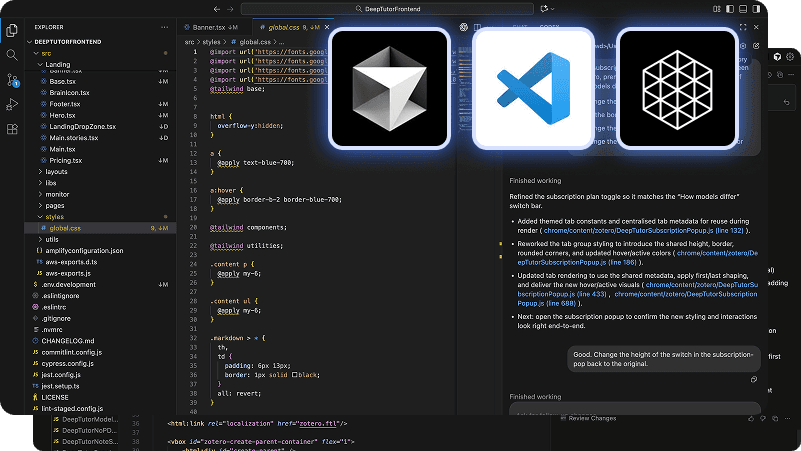Focus the DeepTutorFrontend command search box
Screen dimensions: 801x451
(x=387, y=9)
